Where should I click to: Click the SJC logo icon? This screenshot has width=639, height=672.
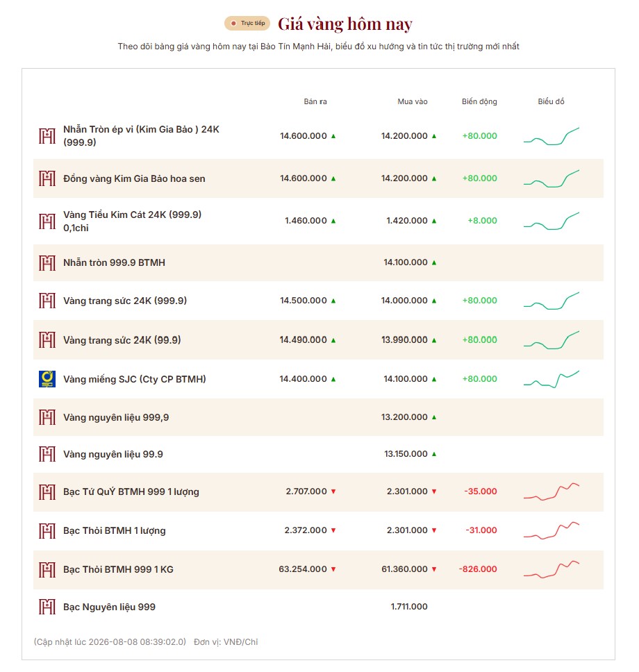pos(47,379)
